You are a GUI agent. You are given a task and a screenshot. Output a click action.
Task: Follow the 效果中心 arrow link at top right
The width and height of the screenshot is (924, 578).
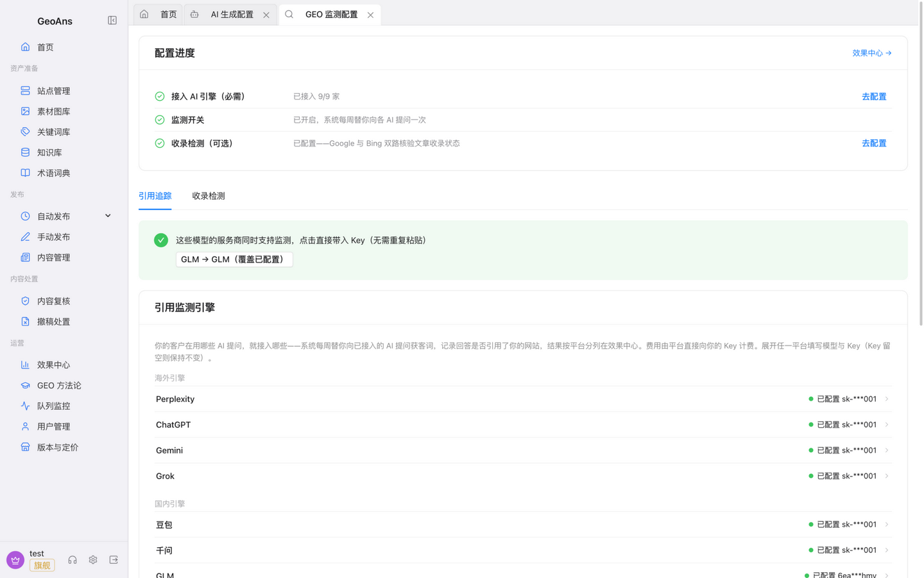(872, 53)
